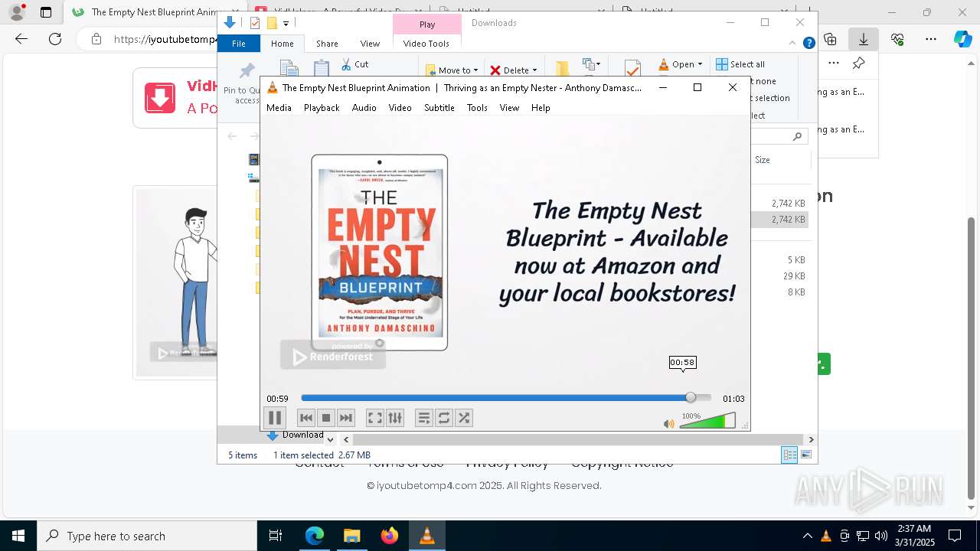Click the VLC seek bar handle
Image resolution: width=980 pixels, height=551 pixels.
(x=691, y=398)
